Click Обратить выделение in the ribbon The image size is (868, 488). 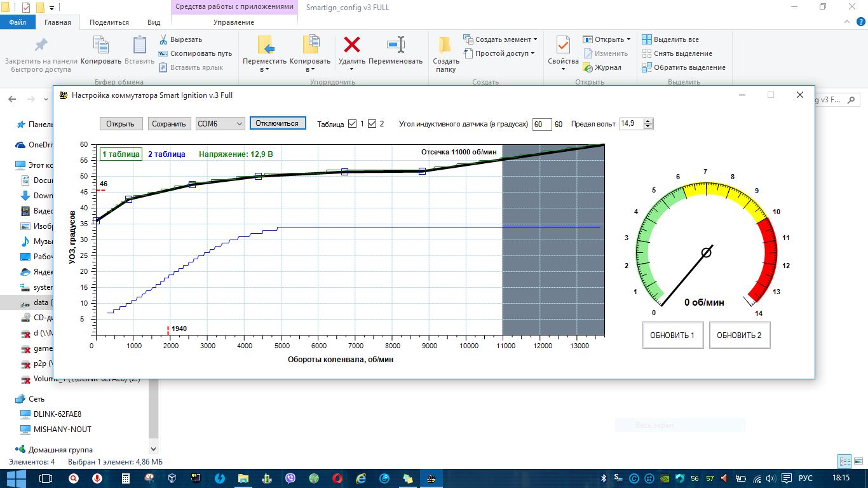pos(683,67)
